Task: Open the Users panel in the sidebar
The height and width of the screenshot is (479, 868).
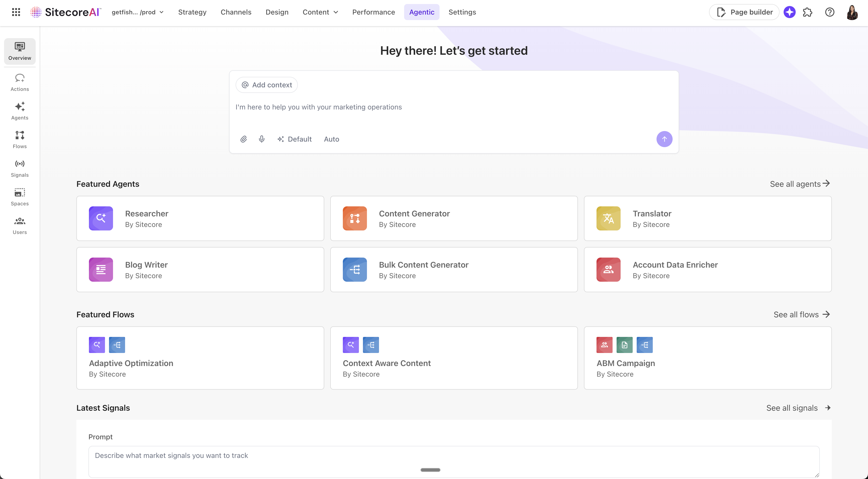Action: tap(20, 225)
